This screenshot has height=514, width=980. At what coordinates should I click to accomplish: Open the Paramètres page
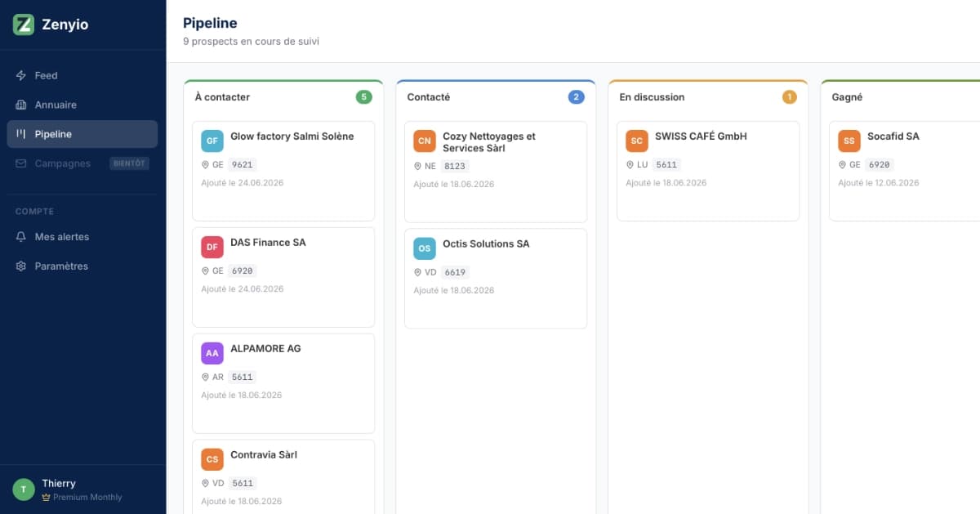[x=82, y=266]
